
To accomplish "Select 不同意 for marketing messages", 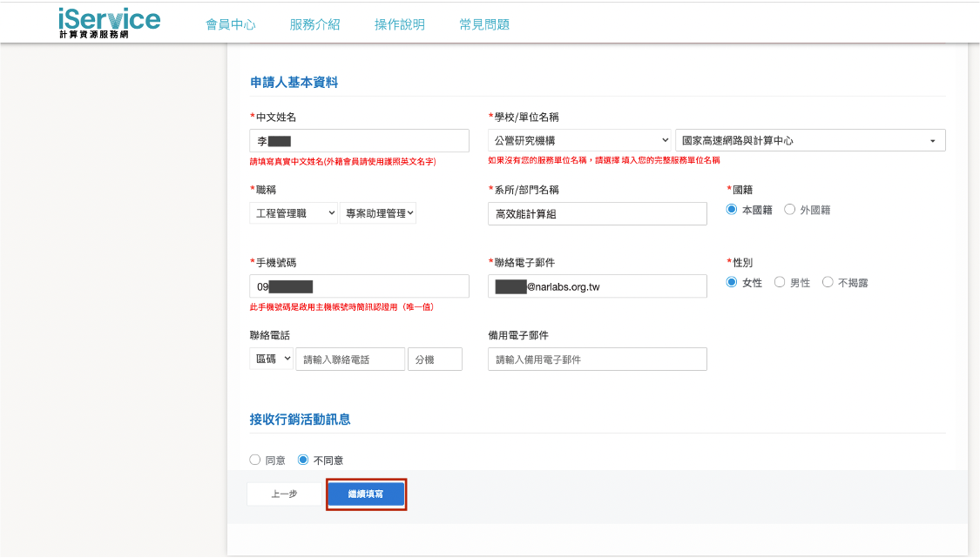I will [303, 460].
